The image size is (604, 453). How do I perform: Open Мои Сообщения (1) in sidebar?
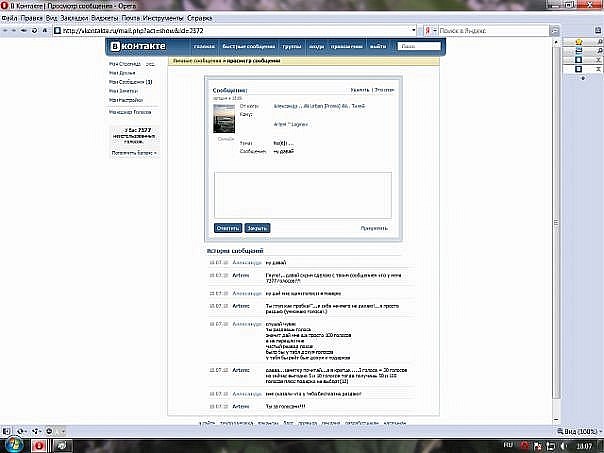coord(131,82)
